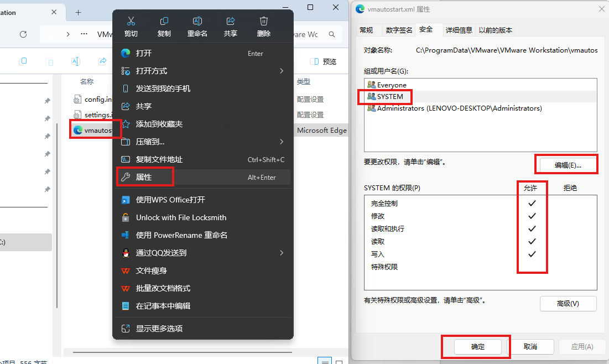Image resolution: width=609 pixels, height=364 pixels.
Task: Click the Delete (删除) trash icon
Action: (x=264, y=21)
